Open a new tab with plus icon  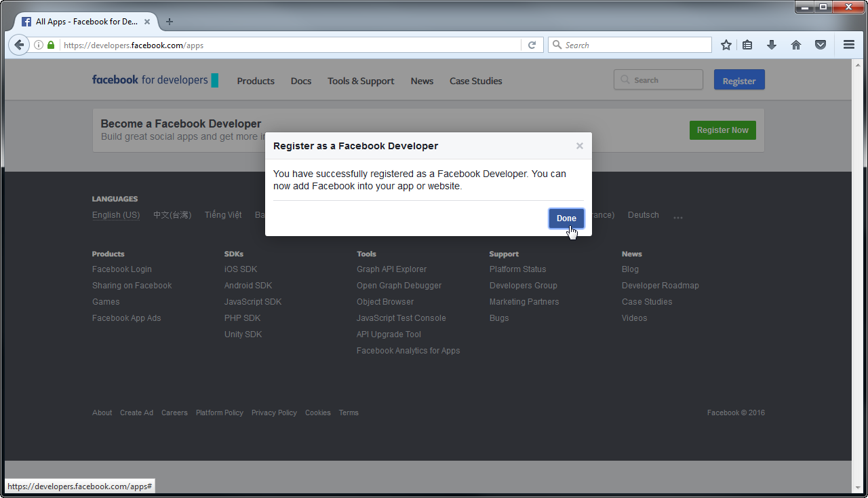pos(170,22)
